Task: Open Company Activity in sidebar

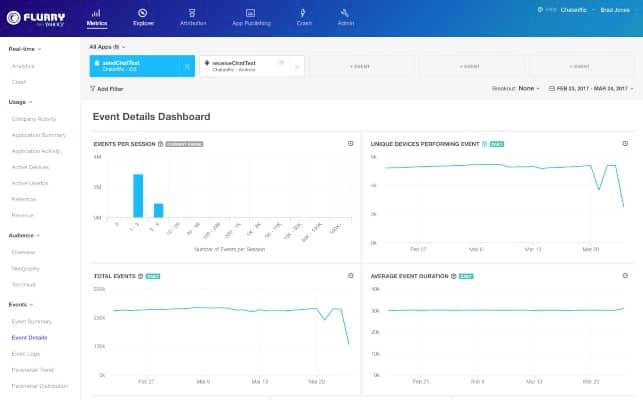Action: (x=34, y=119)
